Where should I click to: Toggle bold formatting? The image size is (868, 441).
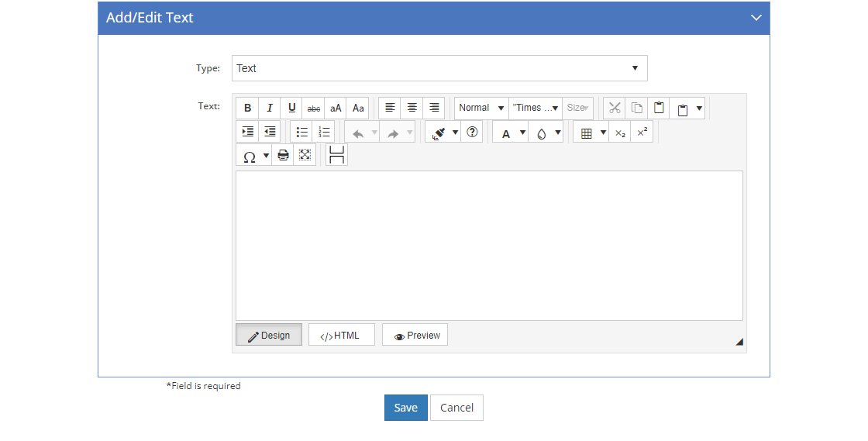(x=247, y=108)
